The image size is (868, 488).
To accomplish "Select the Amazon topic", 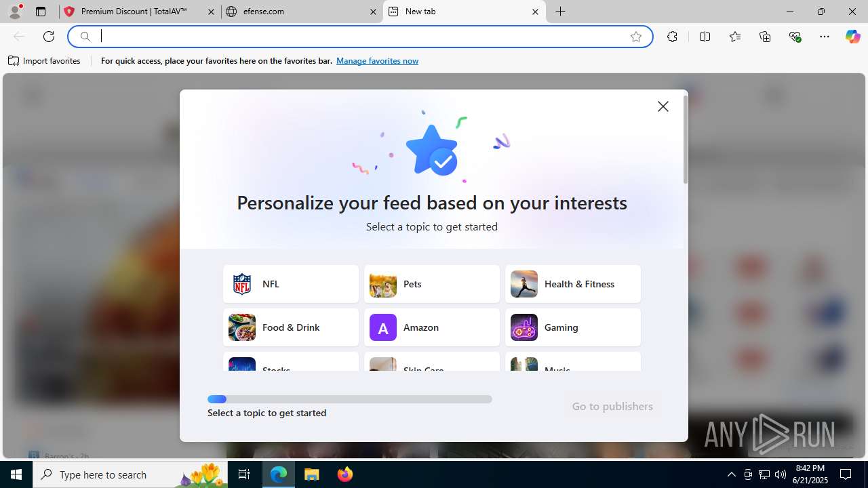I will tap(432, 327).
